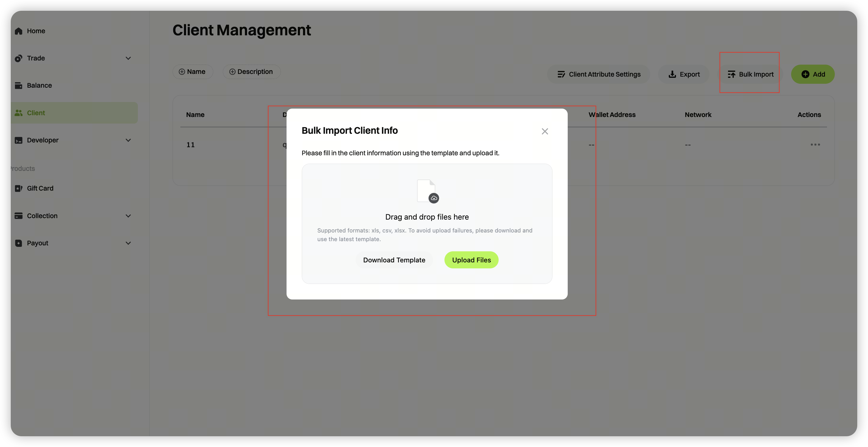Click the Home icon in the sidebar
This screenshot has height=447, width=868.
click(19, 31)
